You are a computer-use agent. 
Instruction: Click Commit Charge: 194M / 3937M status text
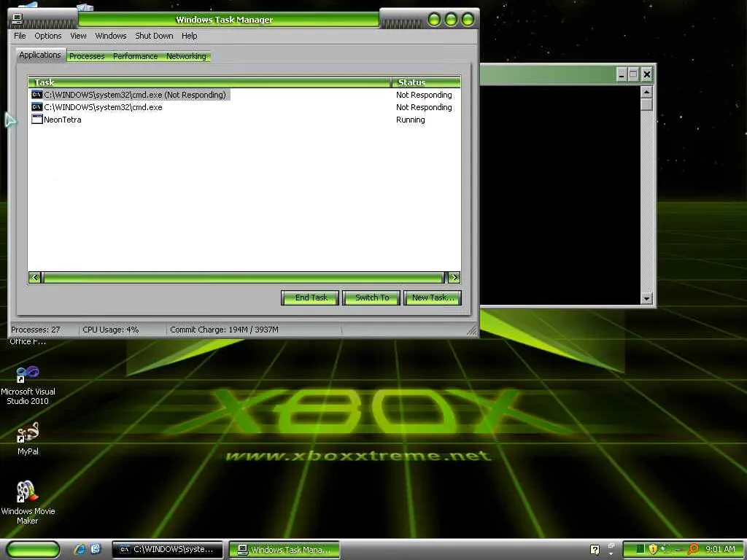(x=224, y=330)
